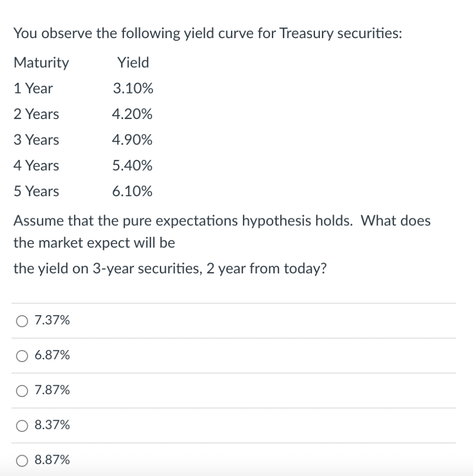Mark the 7.87% radio option
The width and height of the screenshot is (473, 476).
click(22, 390)
